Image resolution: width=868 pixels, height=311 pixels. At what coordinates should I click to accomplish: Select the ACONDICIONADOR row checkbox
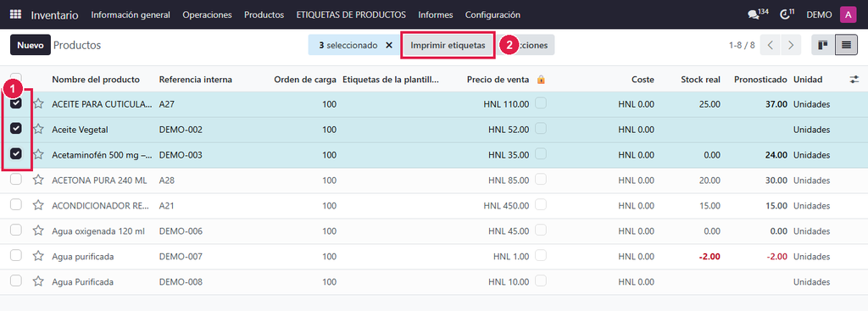(16, 205)
